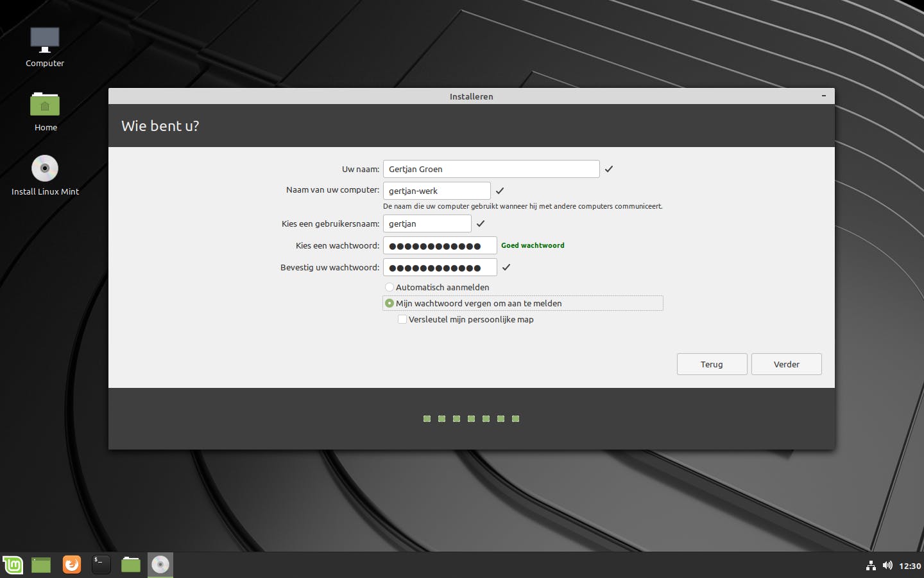Open the Linux Mint start menu
The height and width of the screenshot is (578, 924).
pyautogui.click(x=13, y=565)
